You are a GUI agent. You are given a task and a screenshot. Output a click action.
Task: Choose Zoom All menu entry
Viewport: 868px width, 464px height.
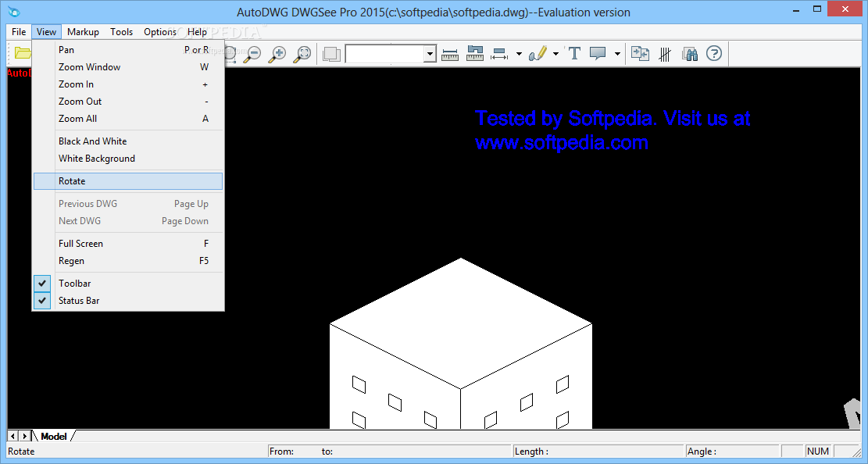128,119
